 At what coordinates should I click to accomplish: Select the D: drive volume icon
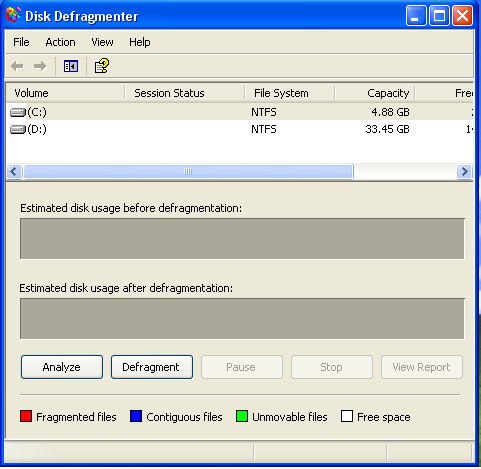18,129
